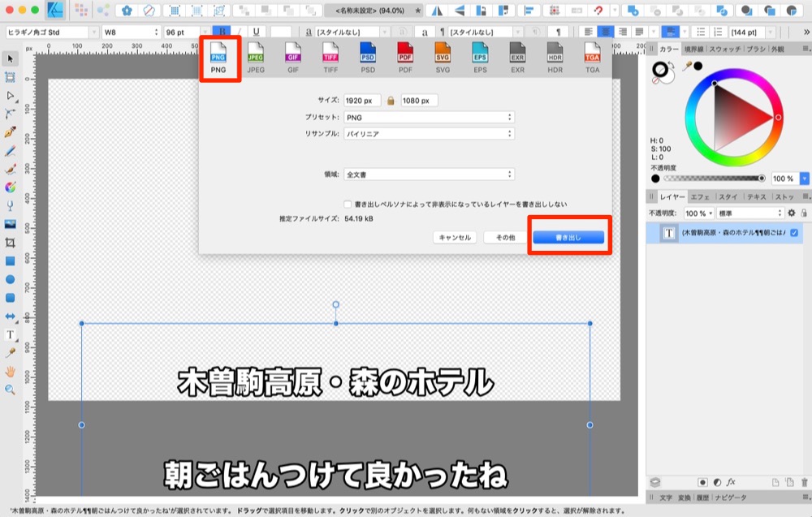Select the Crop tool

11,242
